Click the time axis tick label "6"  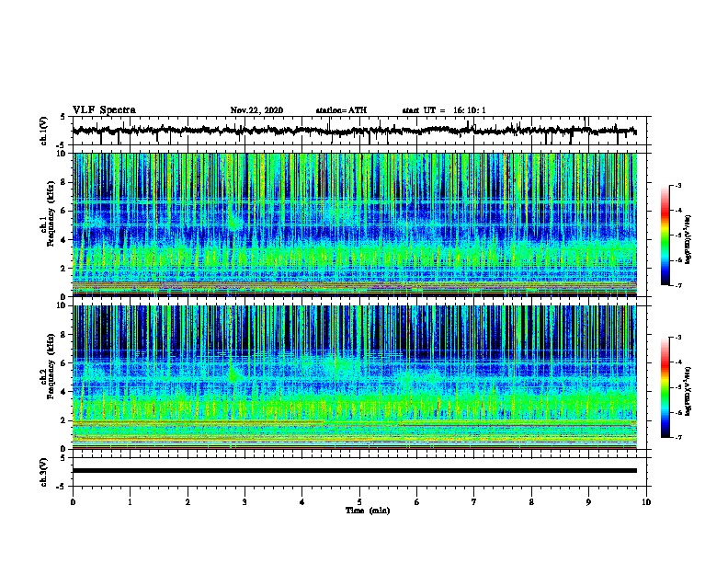click(417, 502)
